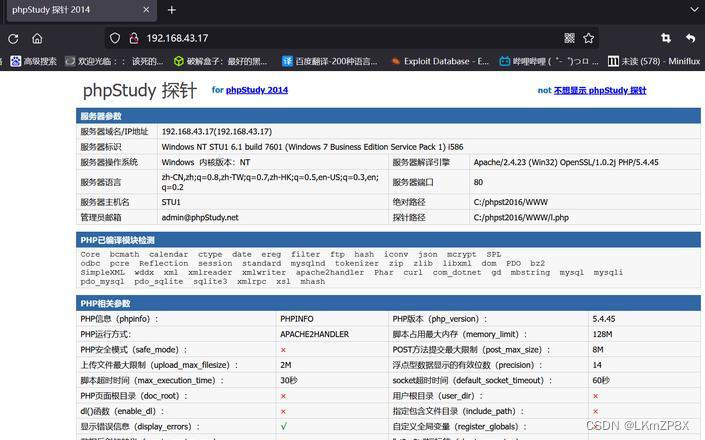Viewport: 705px width, 440px height.
Task: Select the C:/phpst2016/WWW/l.php path text
Action: pos(521,218)
